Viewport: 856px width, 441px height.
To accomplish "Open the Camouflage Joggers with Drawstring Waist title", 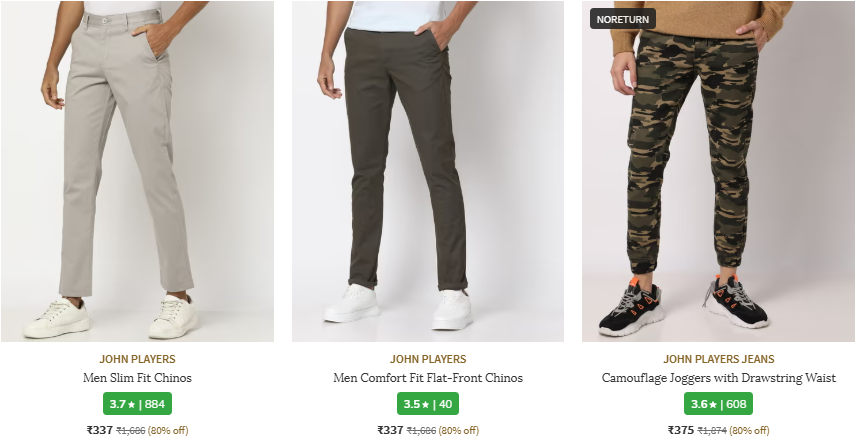I will (x=718, y=379).
